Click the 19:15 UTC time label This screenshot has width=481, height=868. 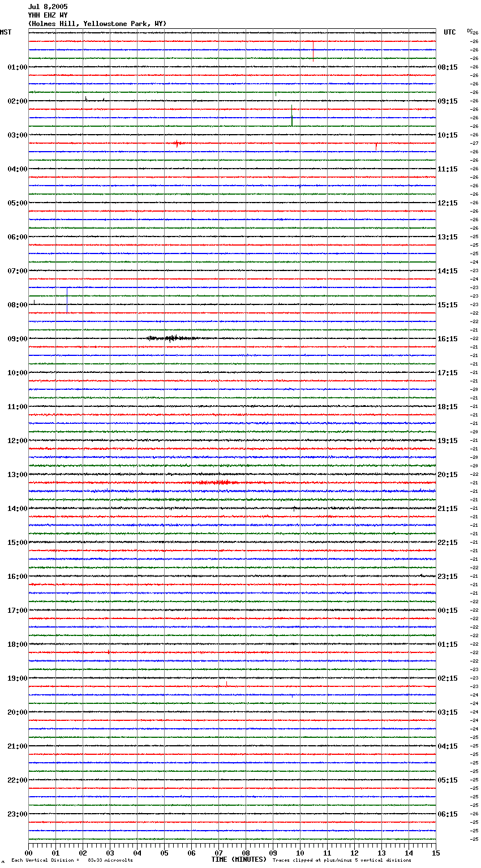tap(448, 441)
